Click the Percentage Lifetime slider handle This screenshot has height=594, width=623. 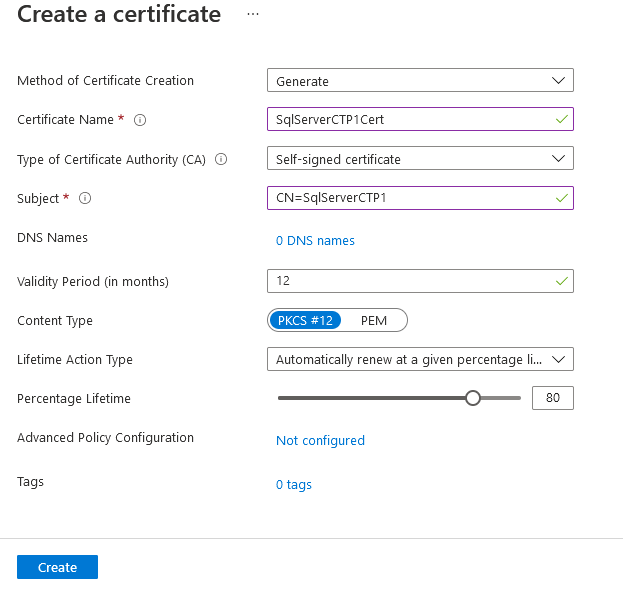pyautogui.click(x=473, y=398)
